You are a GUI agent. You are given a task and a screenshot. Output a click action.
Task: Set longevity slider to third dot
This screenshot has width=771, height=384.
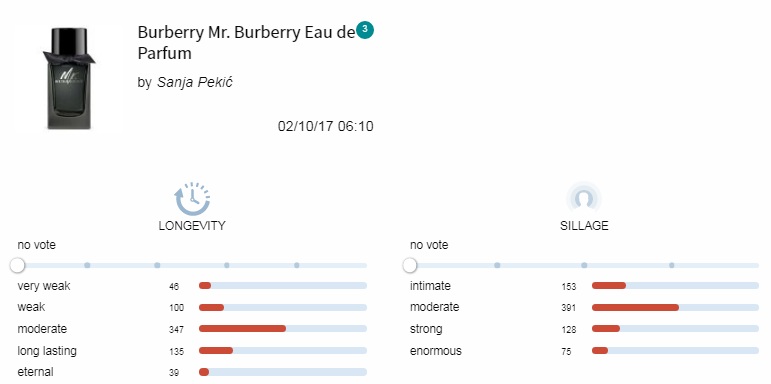pos(227,265)
